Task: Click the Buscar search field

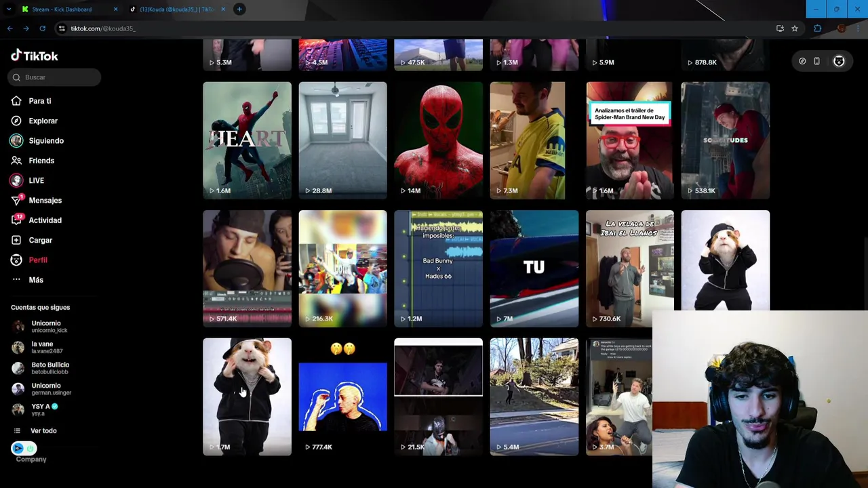Action: [x=55, y=77]
